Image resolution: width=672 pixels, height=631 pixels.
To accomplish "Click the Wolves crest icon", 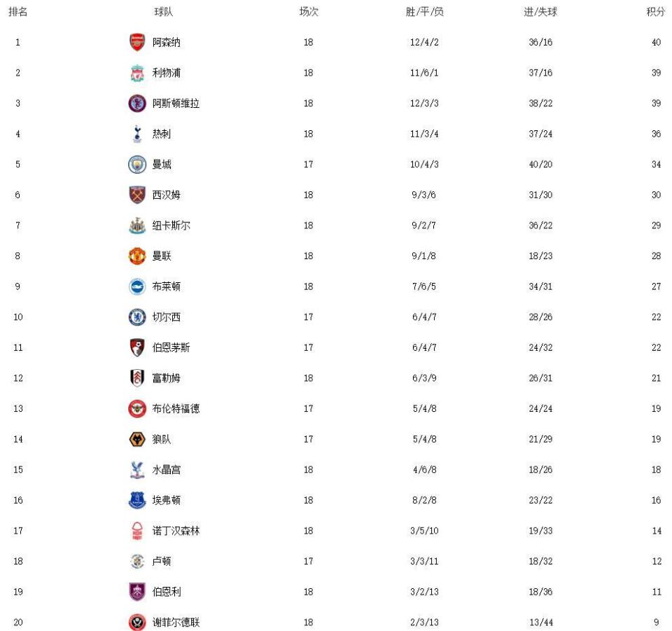I will point(137,439).
